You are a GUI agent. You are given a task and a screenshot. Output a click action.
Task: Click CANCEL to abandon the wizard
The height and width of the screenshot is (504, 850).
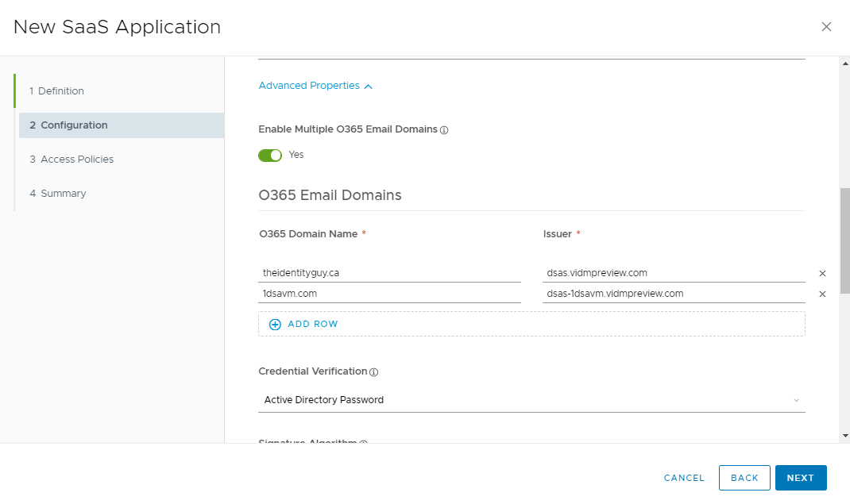coord(683,477)
